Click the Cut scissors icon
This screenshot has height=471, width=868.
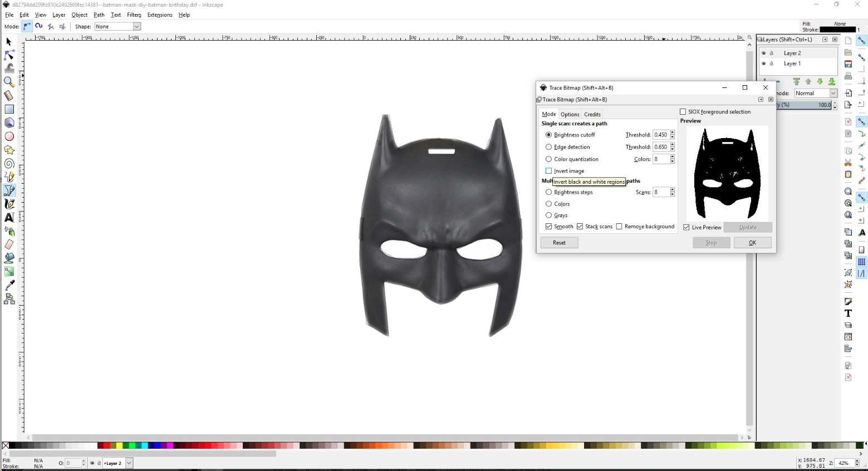click(848, 163)
